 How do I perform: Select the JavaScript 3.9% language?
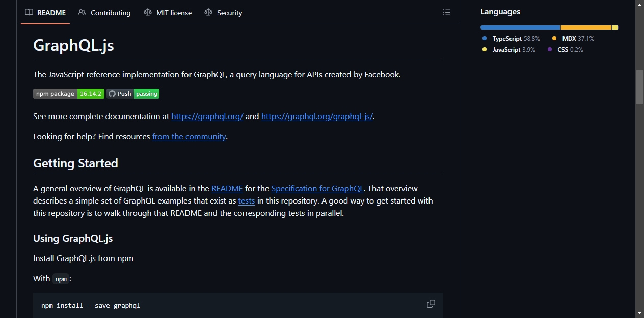pos(508,50)
